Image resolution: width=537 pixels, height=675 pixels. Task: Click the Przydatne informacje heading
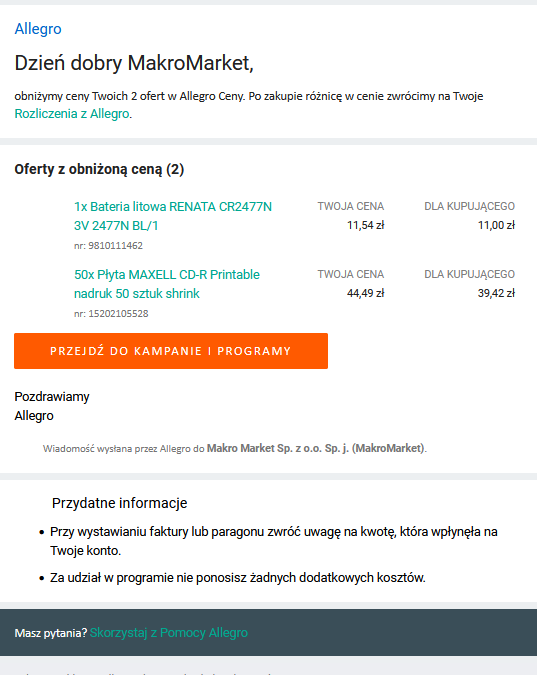120,503
